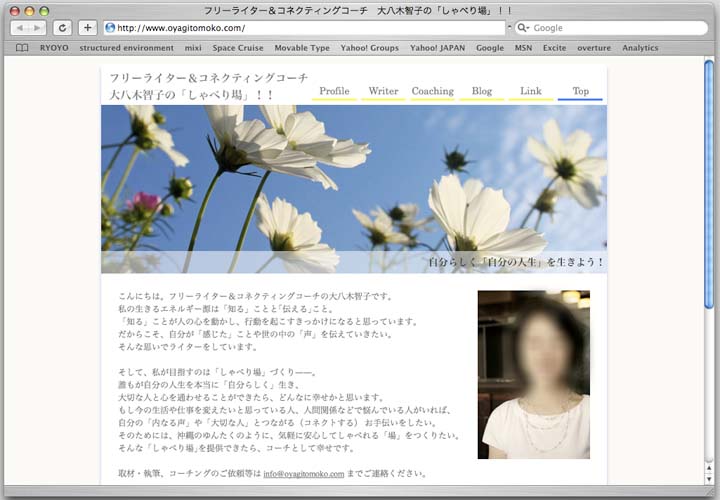The image size is (720, 500).
Task: Open the Coaching navigation tab
Action: [432, 91]
